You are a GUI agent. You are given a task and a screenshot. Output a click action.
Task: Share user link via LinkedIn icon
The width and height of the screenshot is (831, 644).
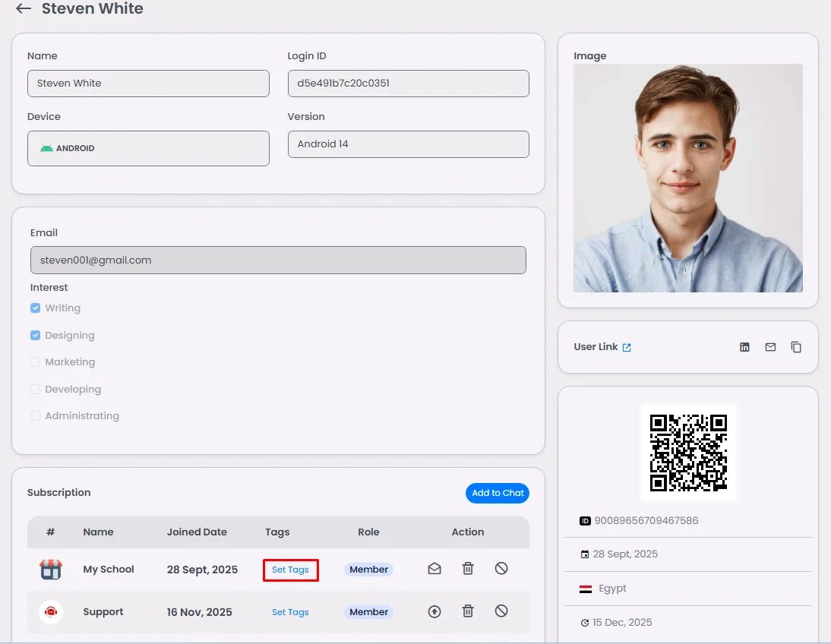[x=744, y=347]
